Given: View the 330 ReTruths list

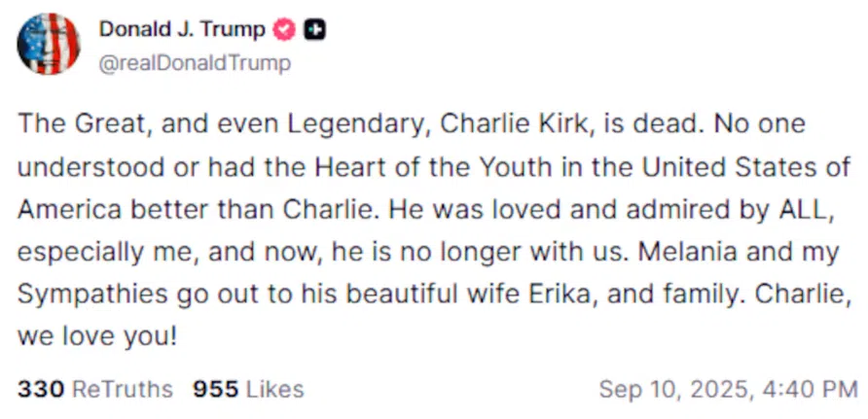Looking at the screenshot, I should click(94, 390).
